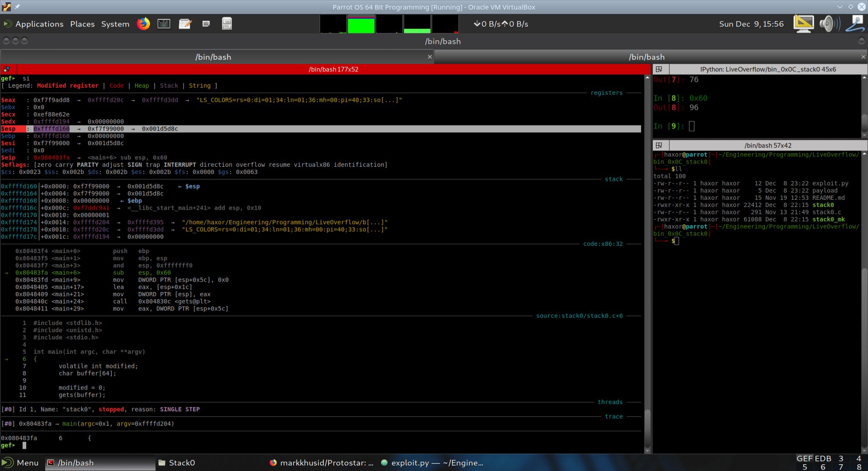868x471 pixels.
Task: Click the split icon in IPython pane titlebar
Action: point(659,69)
